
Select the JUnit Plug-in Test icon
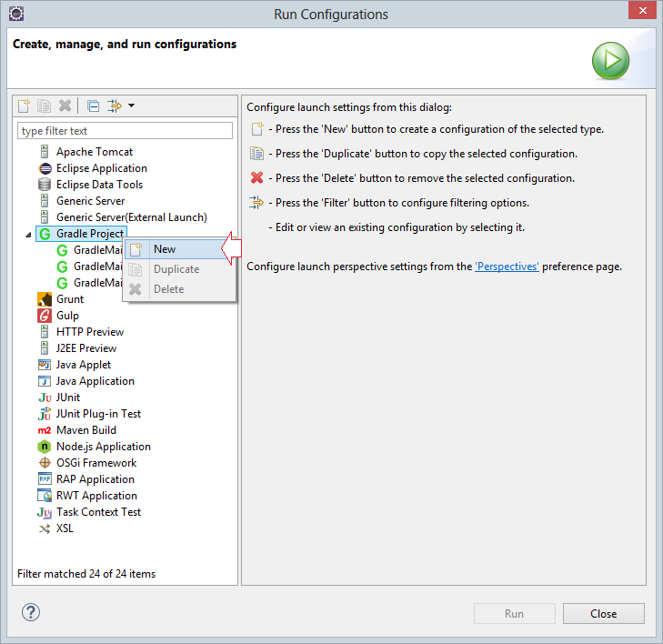click(45, 414)
